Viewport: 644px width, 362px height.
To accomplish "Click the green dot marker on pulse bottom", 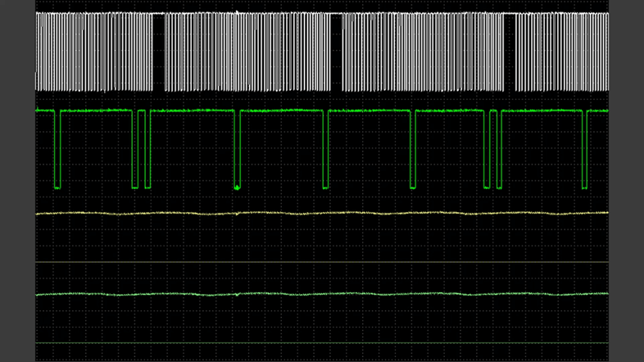I will pyautogui.click(x=237, y=188).
